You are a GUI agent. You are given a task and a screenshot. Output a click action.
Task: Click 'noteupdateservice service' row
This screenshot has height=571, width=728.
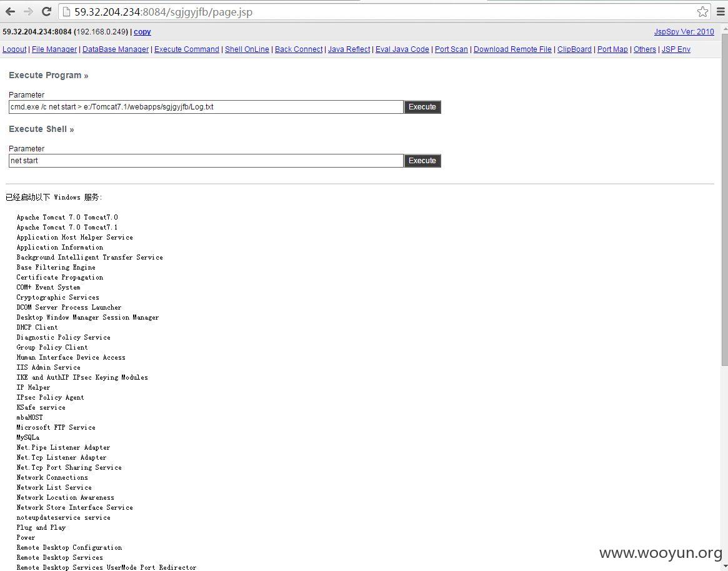(x=64, y=518)
